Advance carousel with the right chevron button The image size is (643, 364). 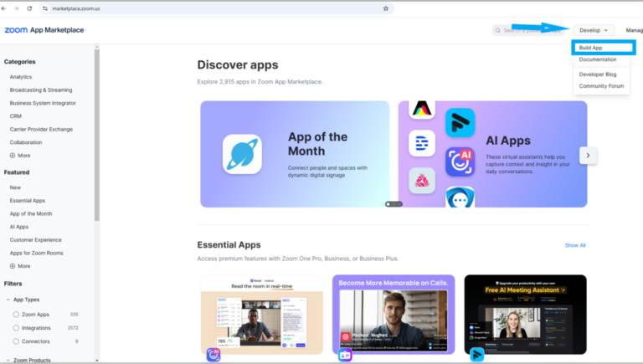[x=588, y=156]
